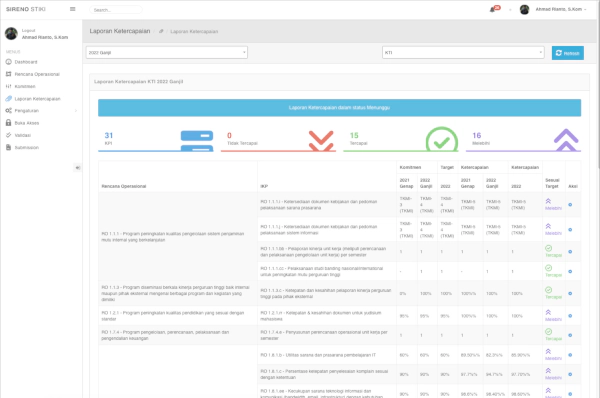600x398 pixels.
Task: Click the status Menunggu banner
Action: (339, 108)
